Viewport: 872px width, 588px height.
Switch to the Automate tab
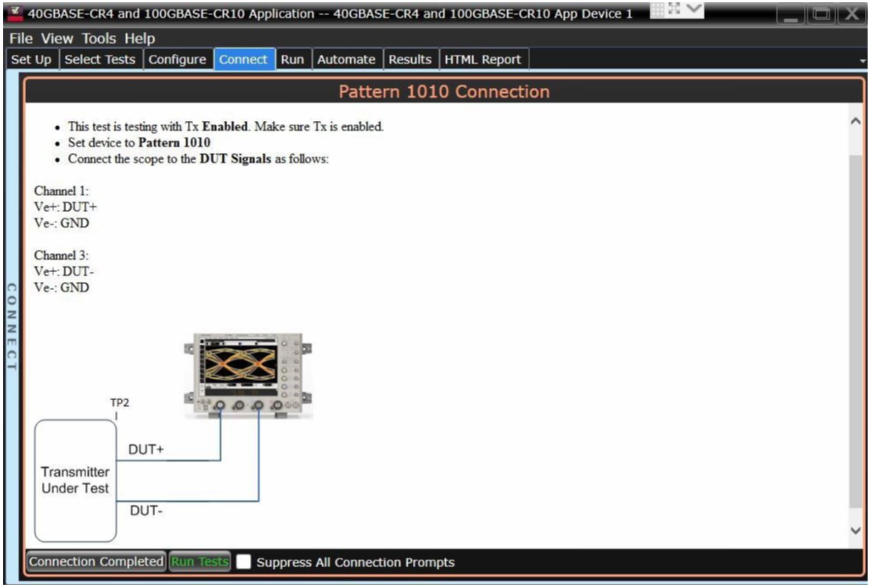click(346, 59)
